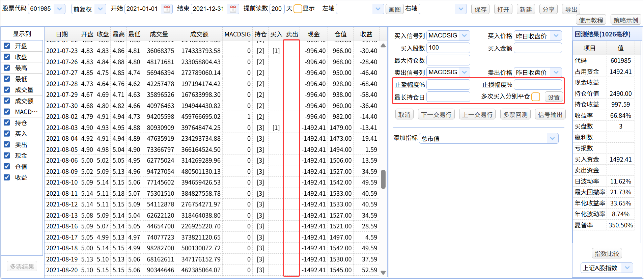Open the end date calendar picker

click(x=233, y=9)
